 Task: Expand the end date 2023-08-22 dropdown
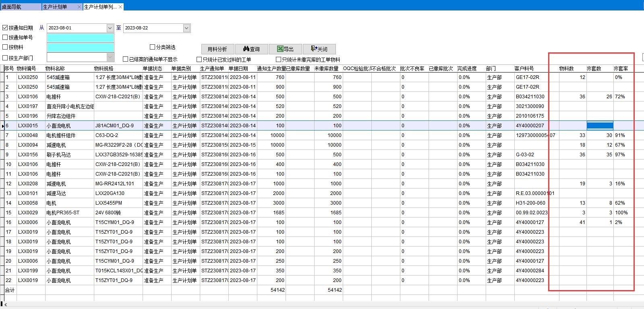[186, 28]
